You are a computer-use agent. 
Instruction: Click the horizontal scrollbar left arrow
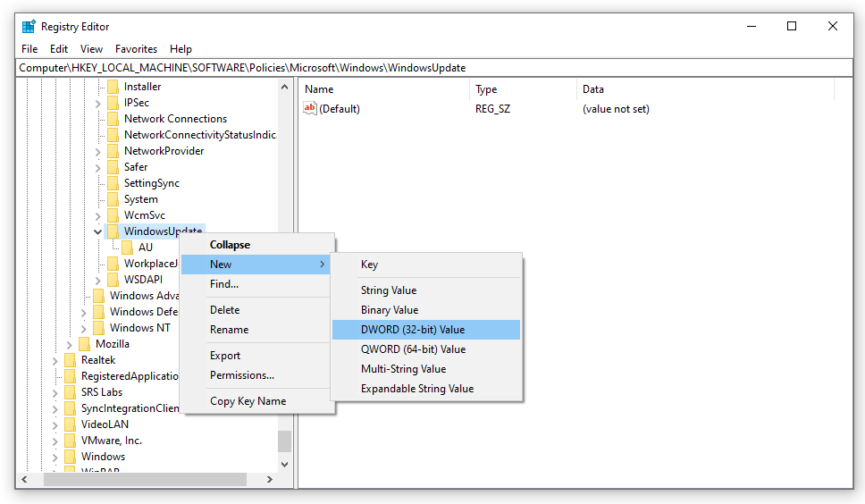[24, 480]
